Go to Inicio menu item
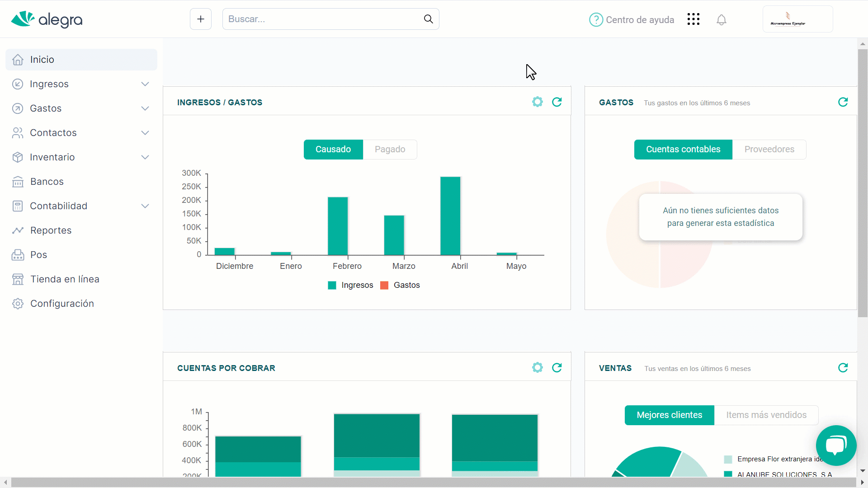Viewport: 868px width, 488px height. pyautogui.click(x=81, y=60)
